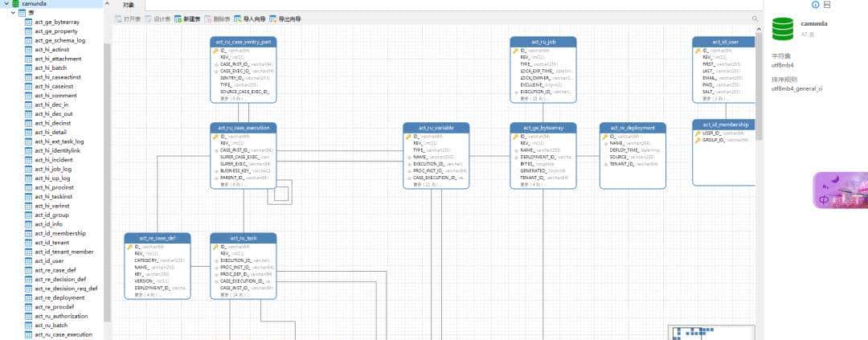Expand more fields in act_ru_job table
The width and height of the screenshot is (868, 340).
point(530,99)
